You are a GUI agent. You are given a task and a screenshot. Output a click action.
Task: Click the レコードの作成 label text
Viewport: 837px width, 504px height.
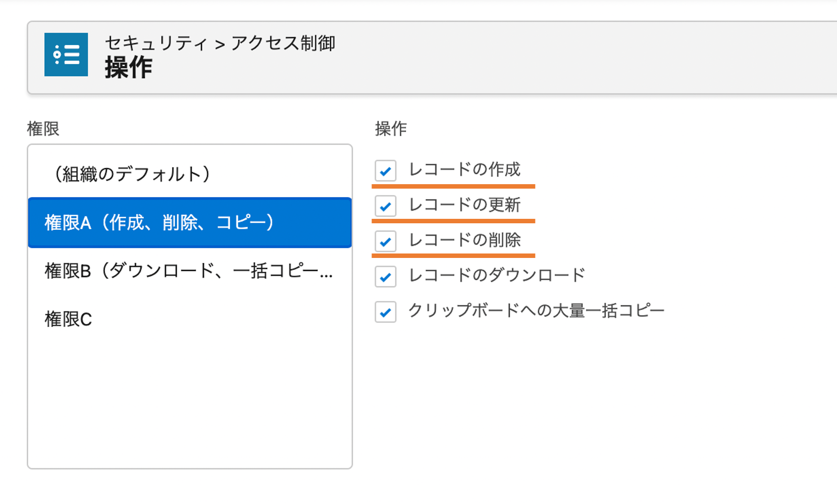[x=464, y=169]
